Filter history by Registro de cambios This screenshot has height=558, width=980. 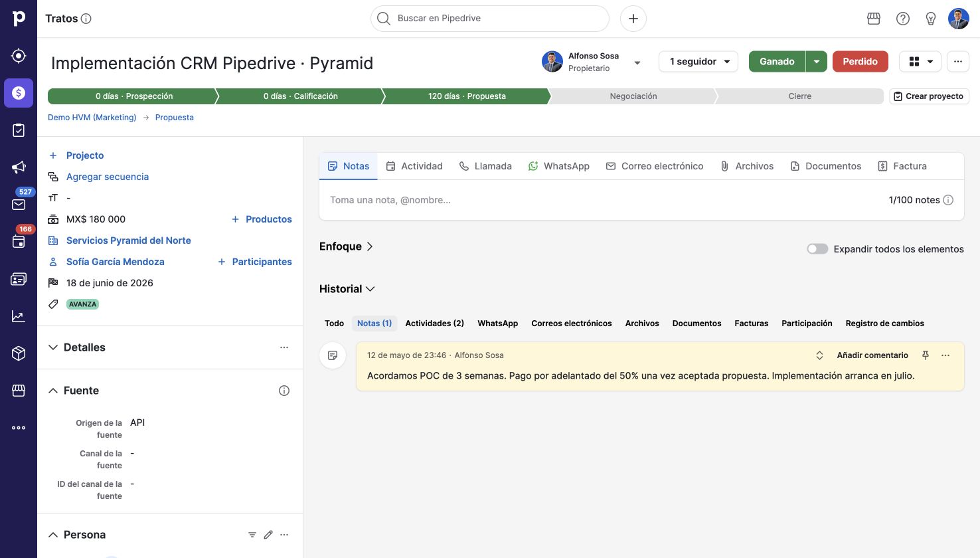[x=884, y=324]
